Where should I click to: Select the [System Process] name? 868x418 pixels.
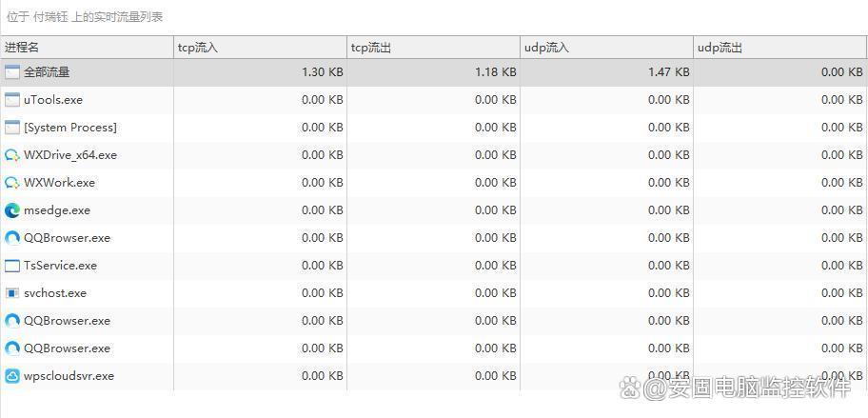pos(70,128)
